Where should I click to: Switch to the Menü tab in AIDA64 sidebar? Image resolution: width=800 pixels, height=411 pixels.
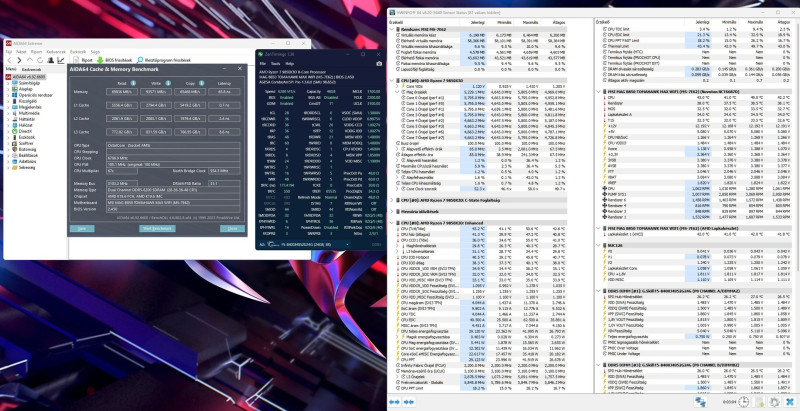pyautogui.click(x=11, y=69)
